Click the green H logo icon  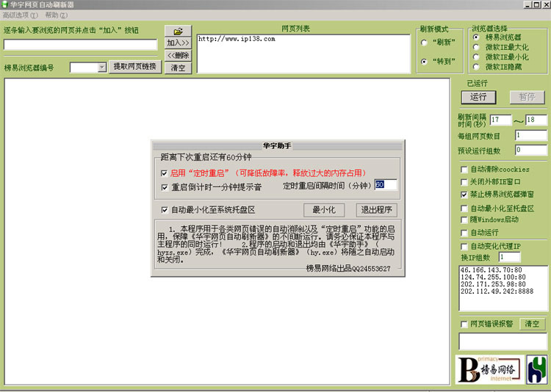pos(536,369)
